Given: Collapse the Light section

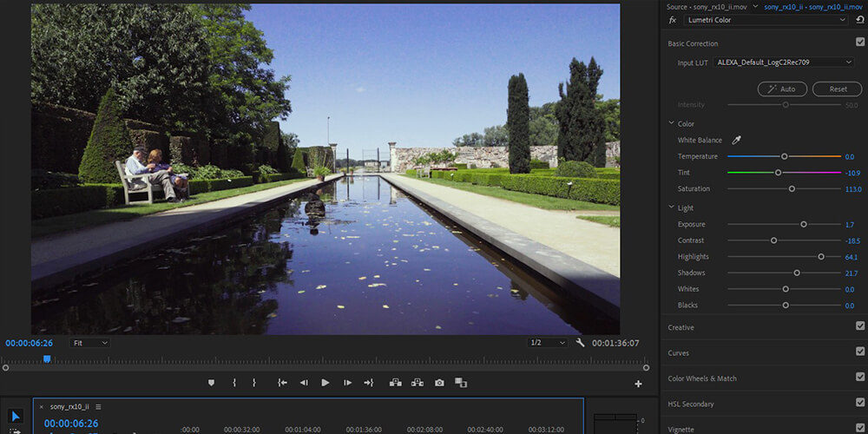Looking at the screenshot, I should tap(672, 208).
